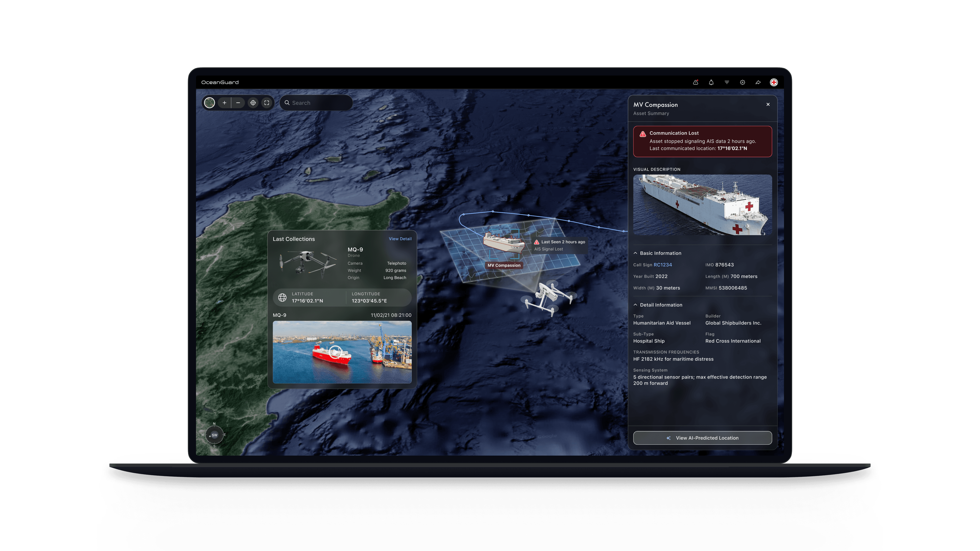980x551 pixels.
Task: Click the Search field on the map
Action: [316, 103]
